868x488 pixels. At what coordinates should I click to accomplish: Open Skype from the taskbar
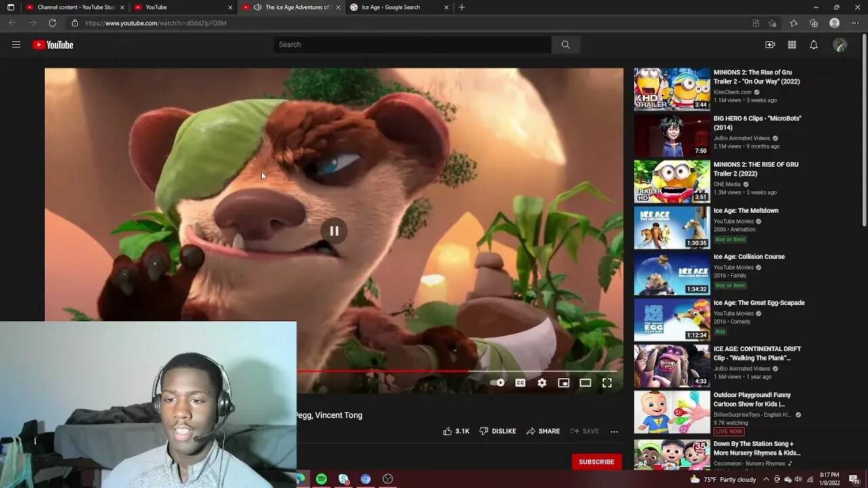(x=344, y=479)
